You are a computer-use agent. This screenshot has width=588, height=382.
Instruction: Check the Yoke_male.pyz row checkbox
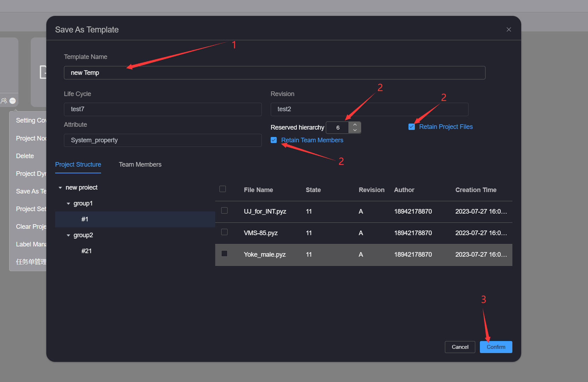224,253
